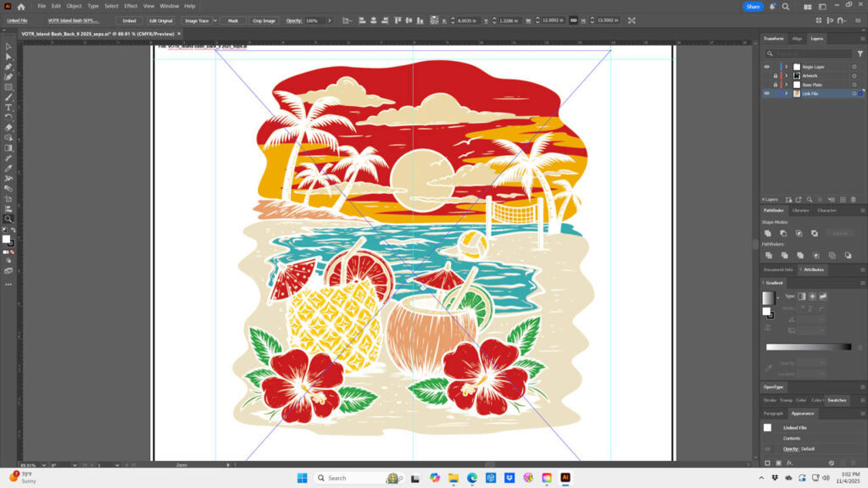This screenshot has width=868, height=488.
Task: Click the Unite shape mode icon in Pathfinder
Action: [x=768, y=233]
